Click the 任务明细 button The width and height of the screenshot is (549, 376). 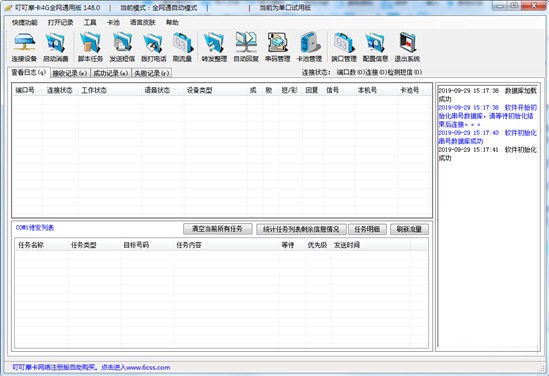(367, 229)
